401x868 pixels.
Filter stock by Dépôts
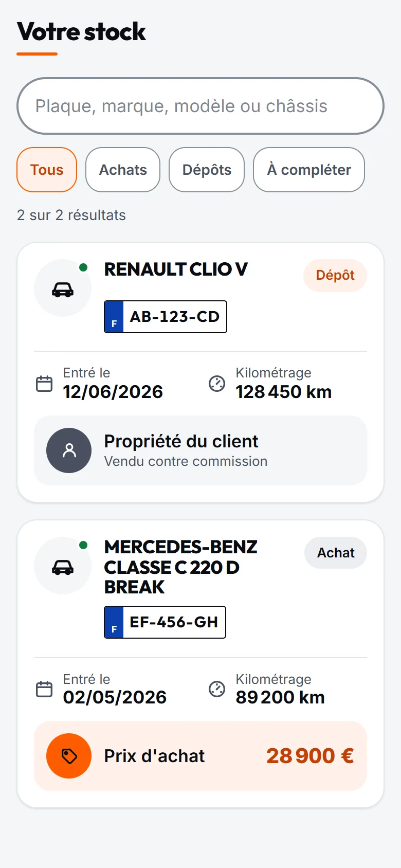[207, 170]
